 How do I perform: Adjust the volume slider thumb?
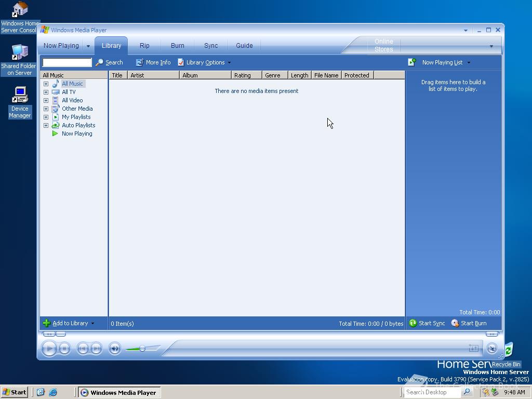point(142,349)
